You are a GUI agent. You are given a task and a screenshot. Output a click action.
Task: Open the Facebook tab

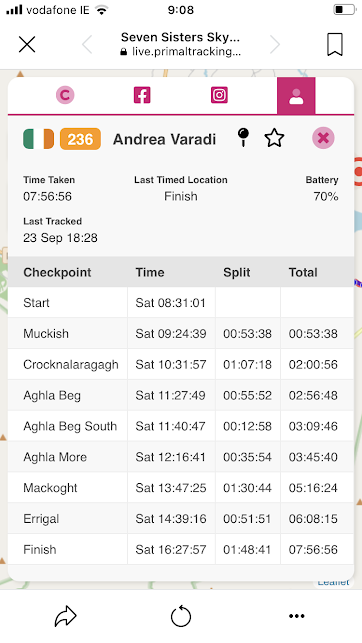click(x=142, y=95)
